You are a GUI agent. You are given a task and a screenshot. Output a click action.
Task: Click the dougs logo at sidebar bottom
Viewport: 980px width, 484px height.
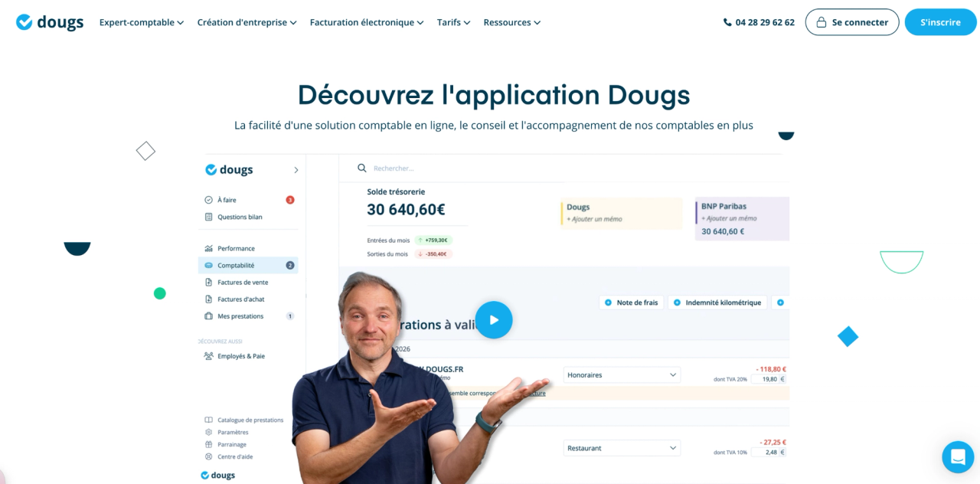pos(217,475)
